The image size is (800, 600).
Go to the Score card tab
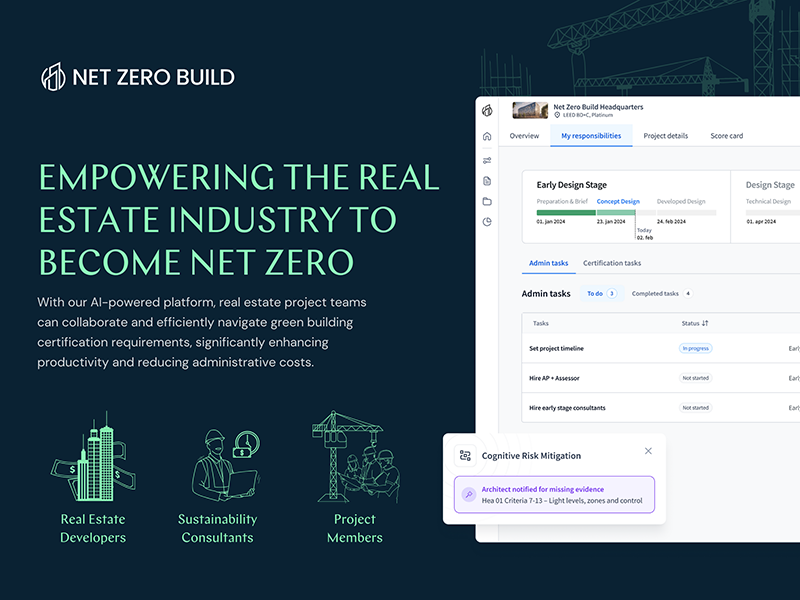click(727, 136)
